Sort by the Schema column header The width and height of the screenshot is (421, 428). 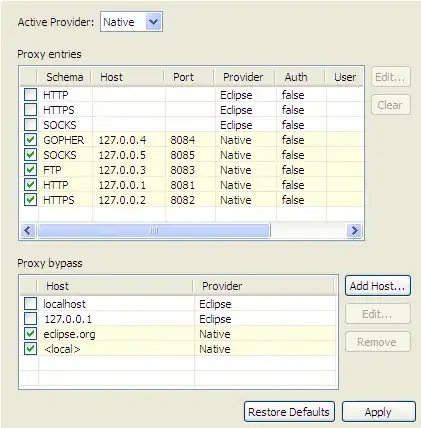pos(64,77)
